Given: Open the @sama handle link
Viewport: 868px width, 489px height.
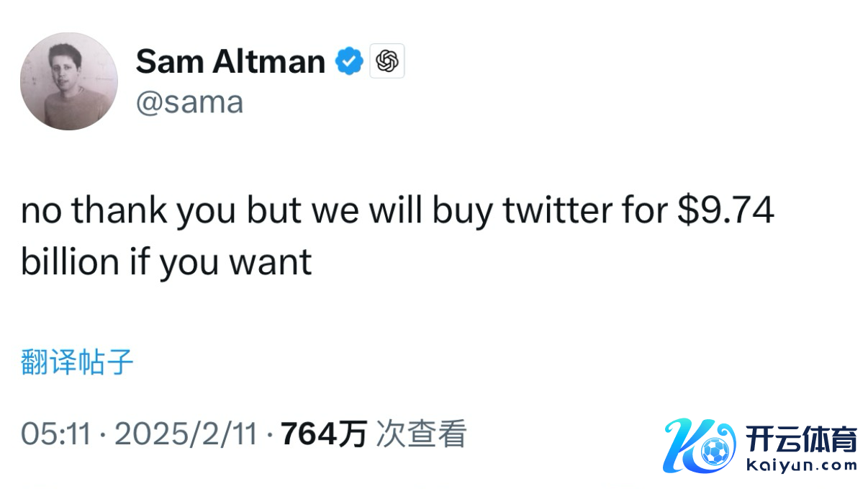Looking at the screenshot, I should point(190,102).
